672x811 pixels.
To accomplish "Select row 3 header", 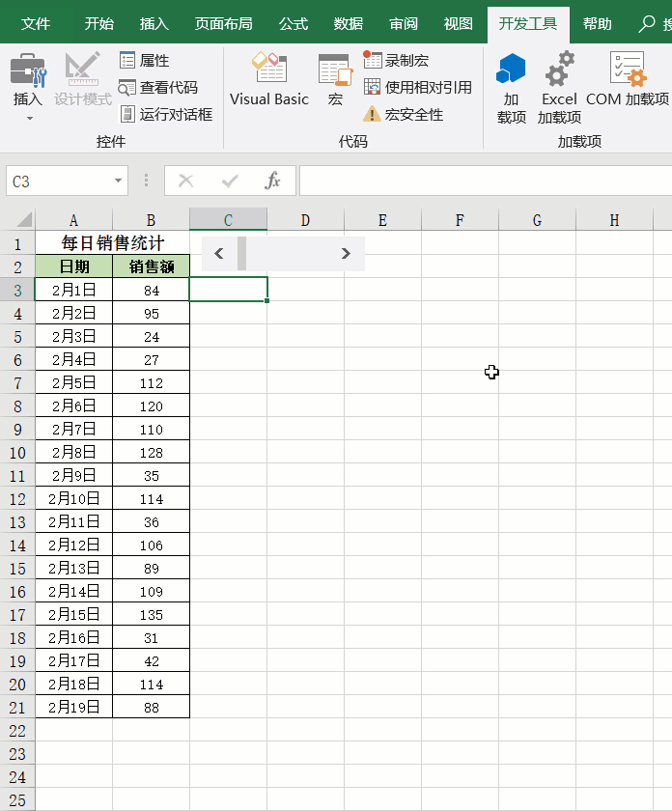I will 17,290.
